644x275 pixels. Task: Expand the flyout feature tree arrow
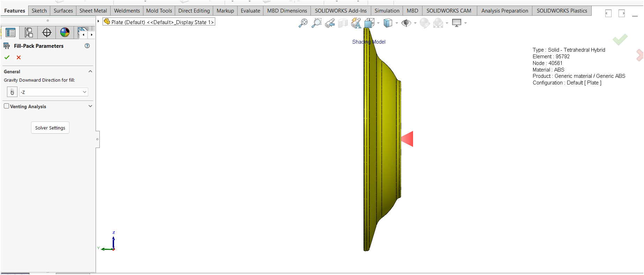(x=98, y=21)
